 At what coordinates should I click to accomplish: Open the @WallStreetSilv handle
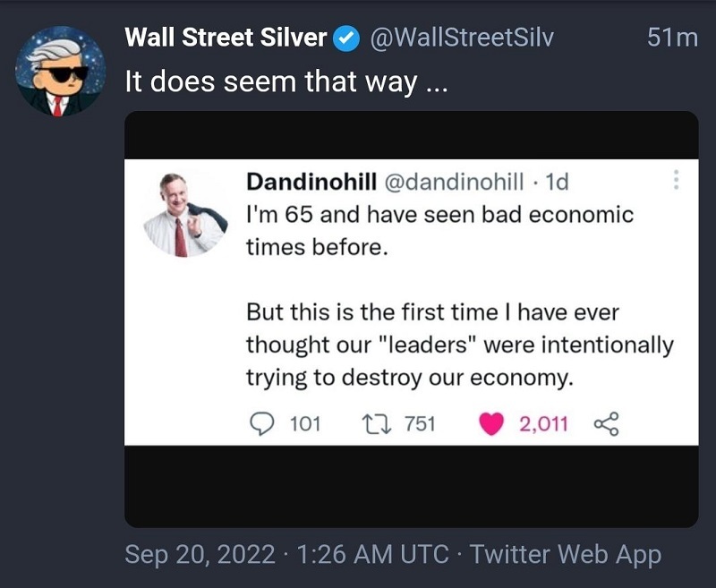tap(461, 38)
